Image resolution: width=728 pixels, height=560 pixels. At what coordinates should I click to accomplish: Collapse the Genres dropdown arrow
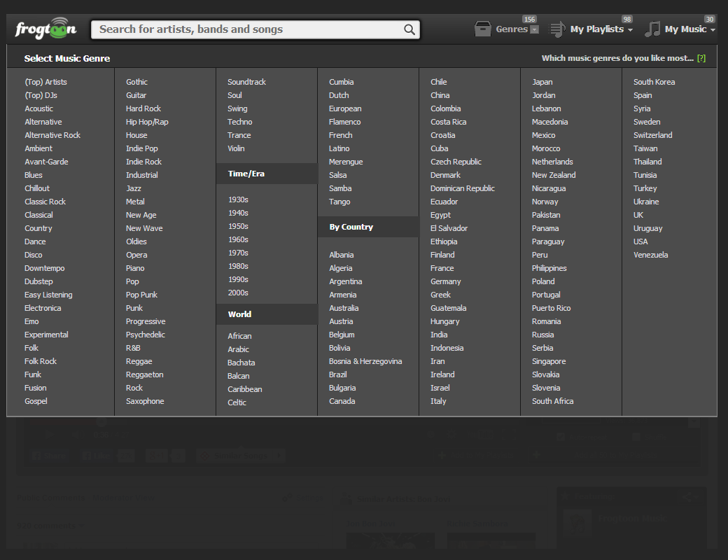(535, 30)
